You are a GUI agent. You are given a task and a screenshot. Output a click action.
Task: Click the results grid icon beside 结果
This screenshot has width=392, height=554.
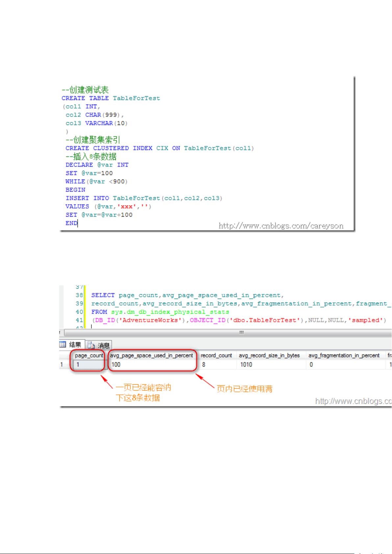[x=63, y=344]
